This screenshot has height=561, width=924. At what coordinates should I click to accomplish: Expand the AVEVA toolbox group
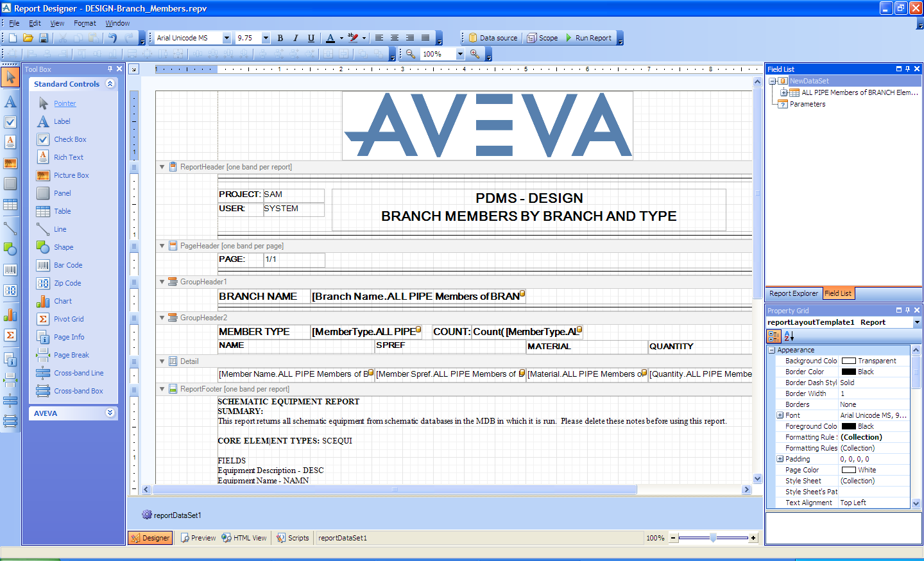pos(110,413)
